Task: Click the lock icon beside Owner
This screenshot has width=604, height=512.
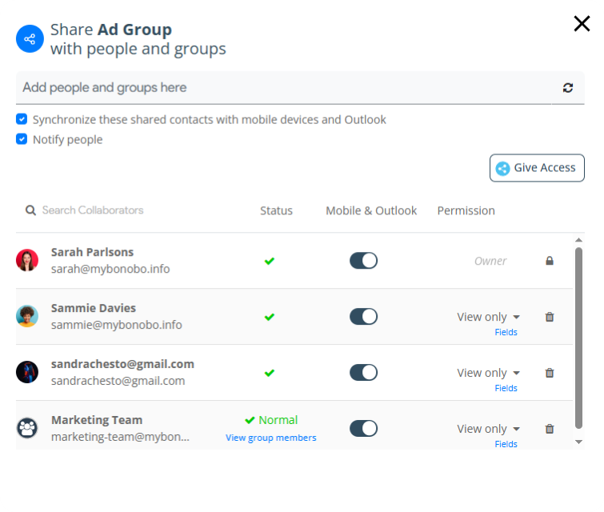Action: [549, 261]
